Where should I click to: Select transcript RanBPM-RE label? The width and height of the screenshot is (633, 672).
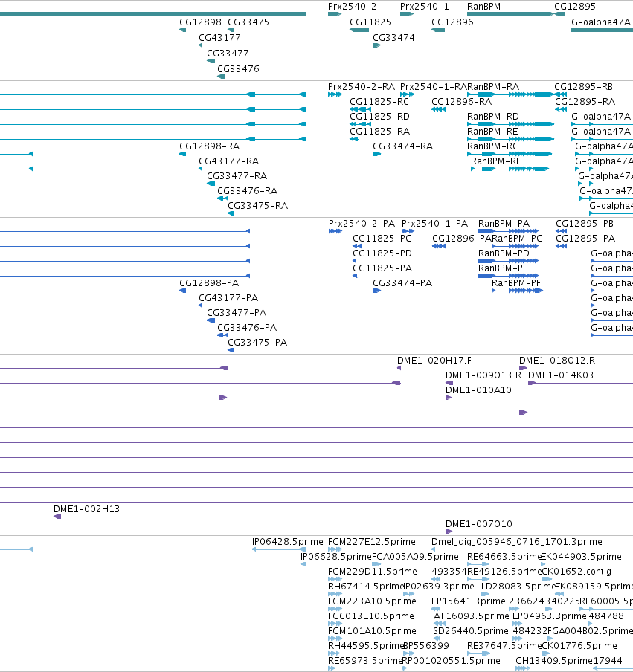492,132
